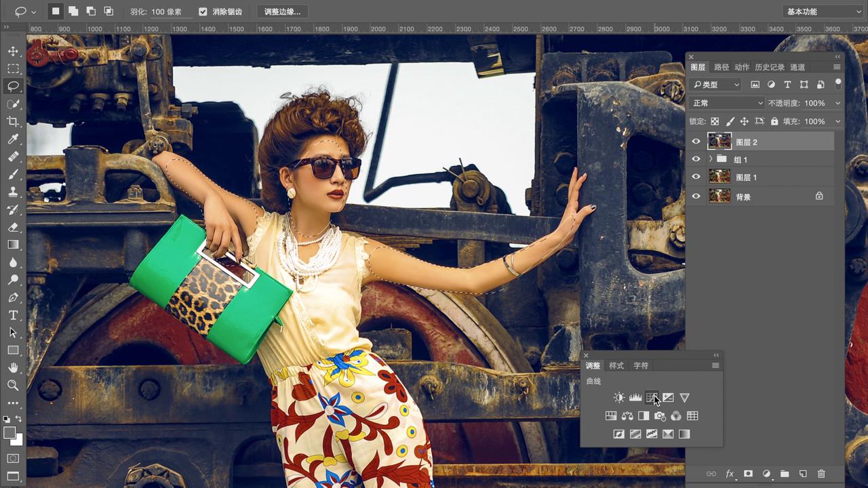
Task: Open the 填充 fill slider dropdown
Action: [x=838, y=121]
